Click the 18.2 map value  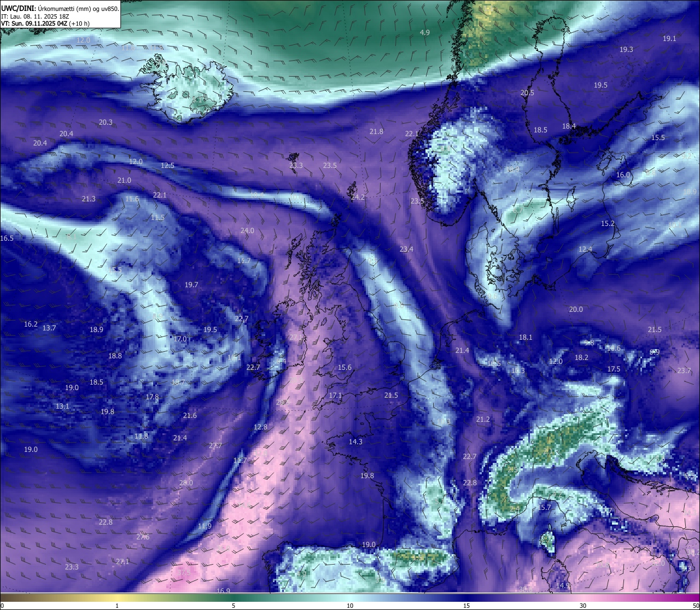[x=581, y=358]
